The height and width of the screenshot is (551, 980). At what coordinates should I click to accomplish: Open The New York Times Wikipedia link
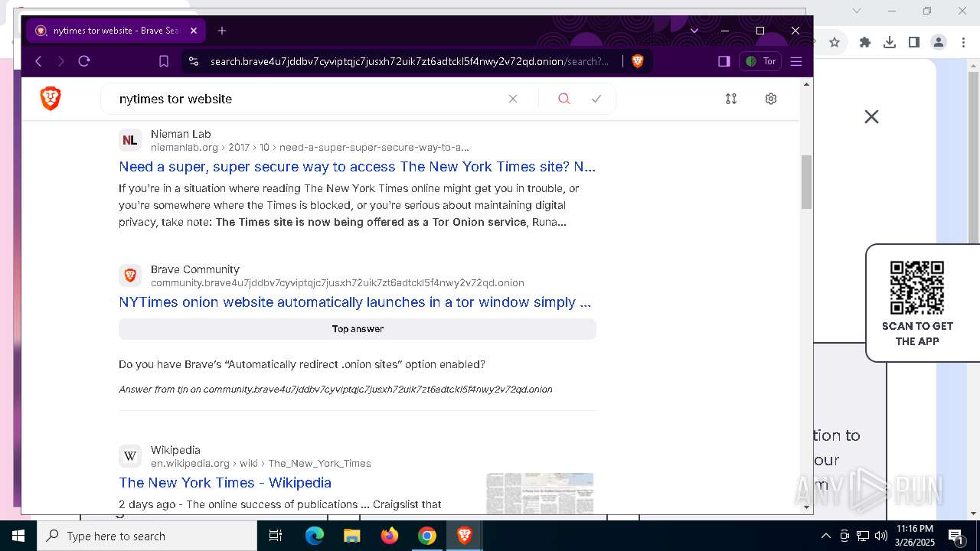[225, 483]
